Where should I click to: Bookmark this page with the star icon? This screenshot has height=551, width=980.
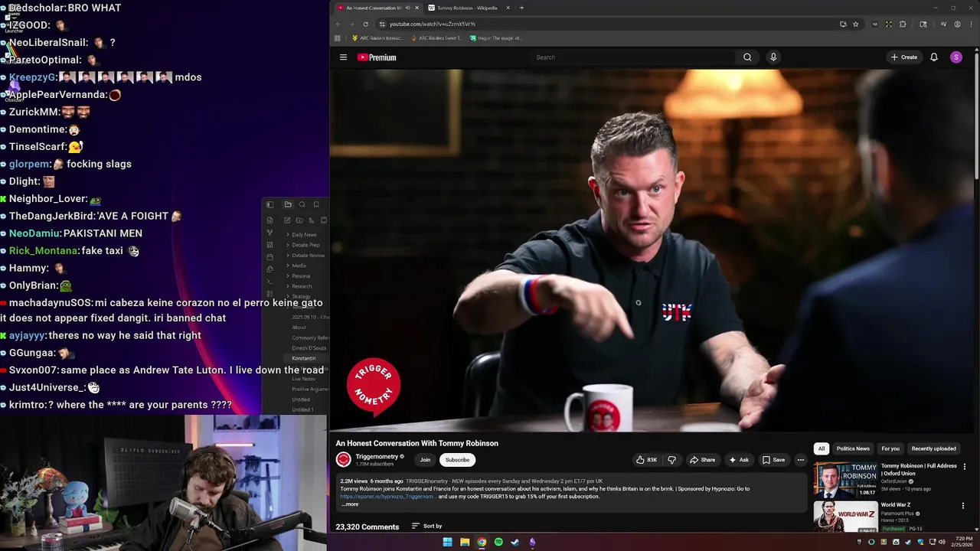(855, 24)
